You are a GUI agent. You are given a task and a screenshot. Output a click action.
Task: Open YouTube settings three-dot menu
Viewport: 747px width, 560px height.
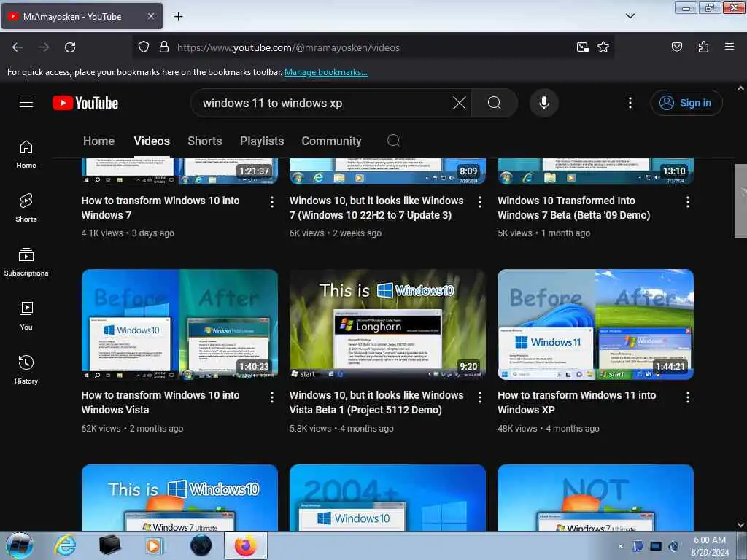(630, 103)
